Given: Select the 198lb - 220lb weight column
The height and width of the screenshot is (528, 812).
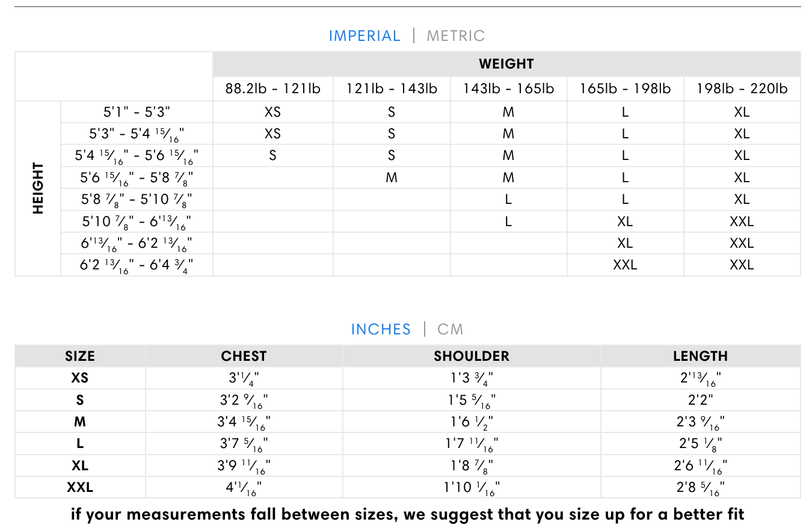Looking at the screenshot, I should point(742,89).
